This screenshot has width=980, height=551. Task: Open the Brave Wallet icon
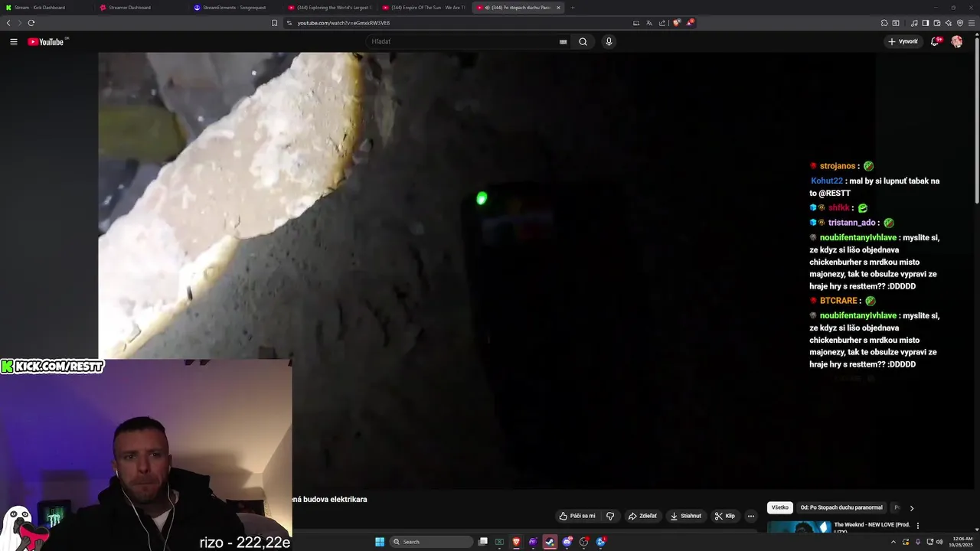[x=937, y=23]
